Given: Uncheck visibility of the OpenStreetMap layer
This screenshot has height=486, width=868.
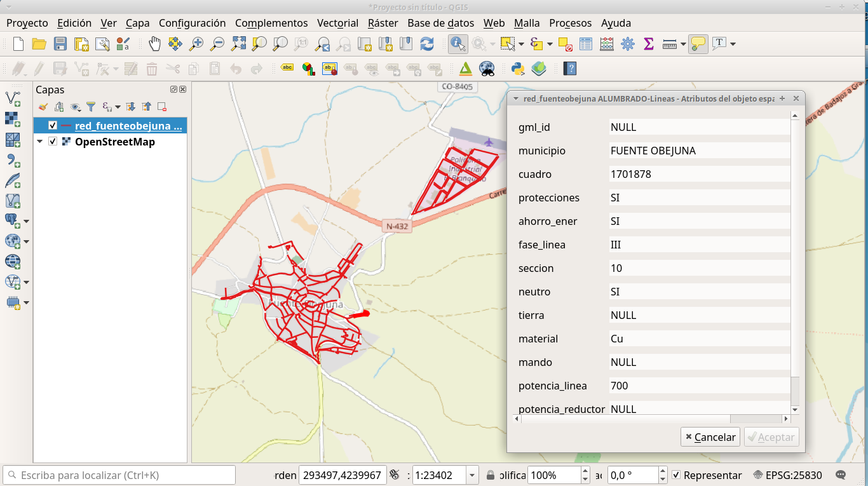Looking at the screenshot, I should pos(53,142).
